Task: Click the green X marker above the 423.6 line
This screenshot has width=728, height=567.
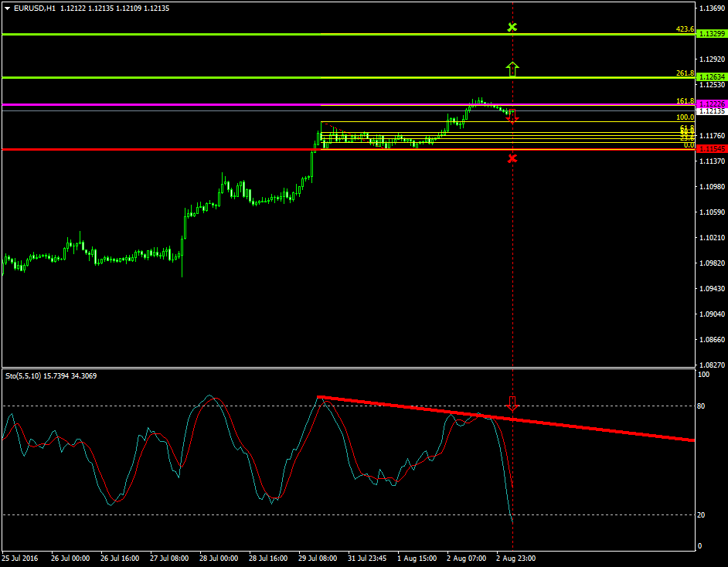Action: point(512,28)
